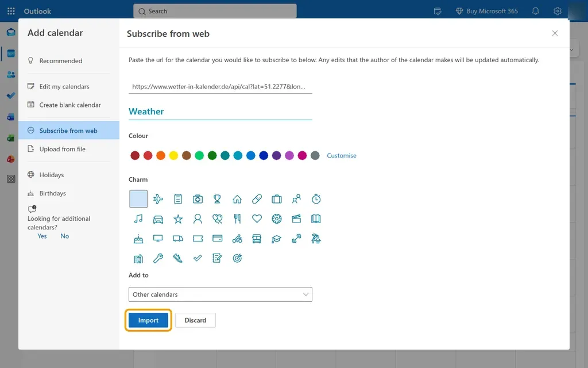Viewport: 588px width, 368px height.
Task: Open the Holidays calendars section
Action: pyautogui.click(x=69, y=175)
